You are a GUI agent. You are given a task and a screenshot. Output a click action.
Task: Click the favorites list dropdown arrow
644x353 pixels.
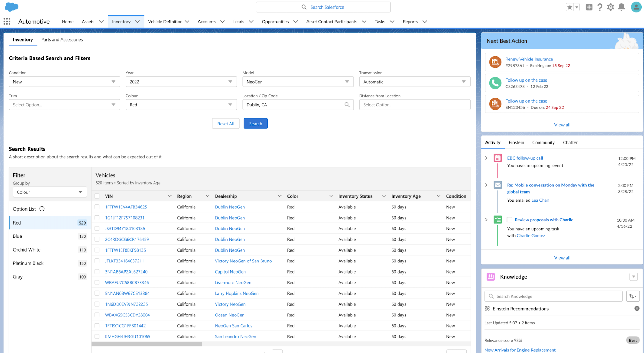pyautogui.click(x=577, y=7)
